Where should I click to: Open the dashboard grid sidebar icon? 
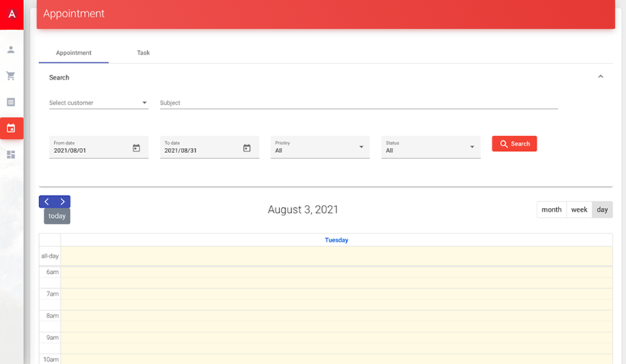(x=11, y=155)
